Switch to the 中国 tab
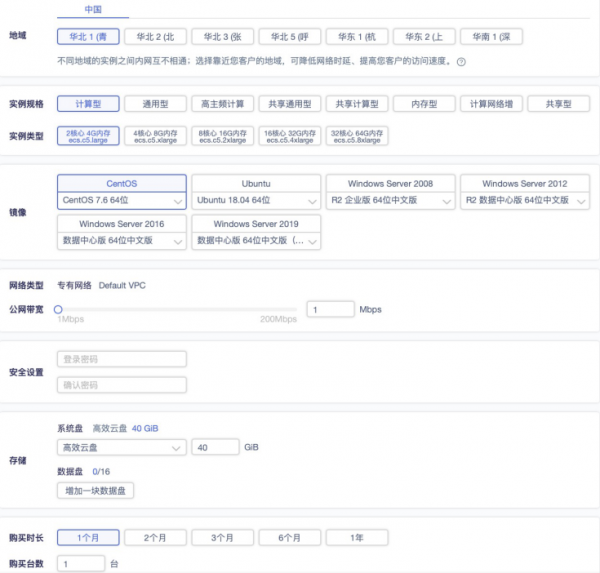 click(93, 10)
